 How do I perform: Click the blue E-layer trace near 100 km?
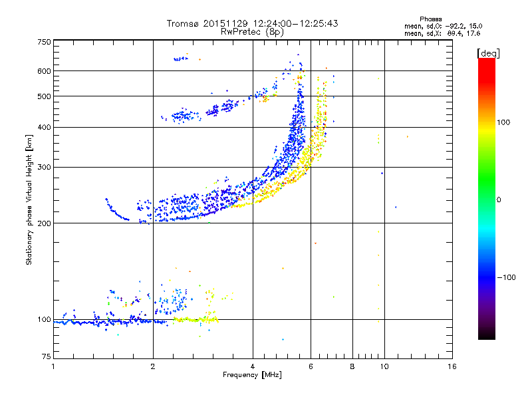pos(110,322)
